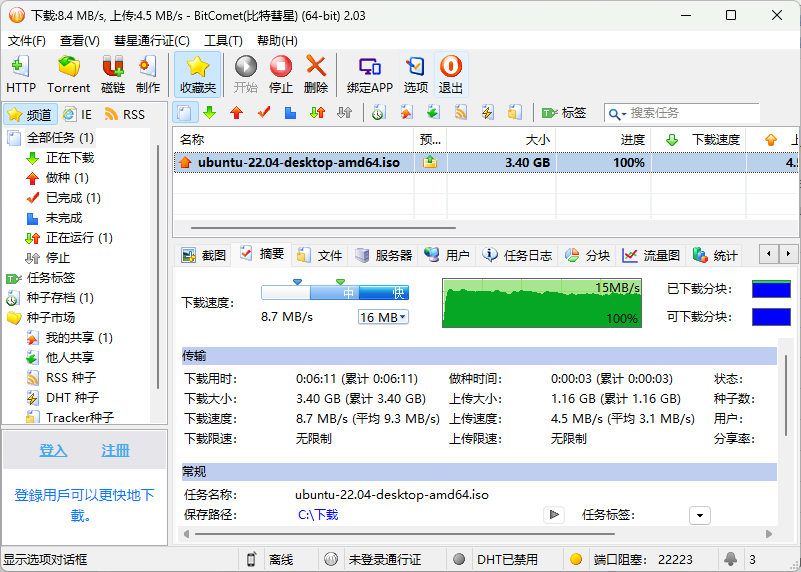Select 种子存档 (1) in sidebar tree

(x=60, y=298)
